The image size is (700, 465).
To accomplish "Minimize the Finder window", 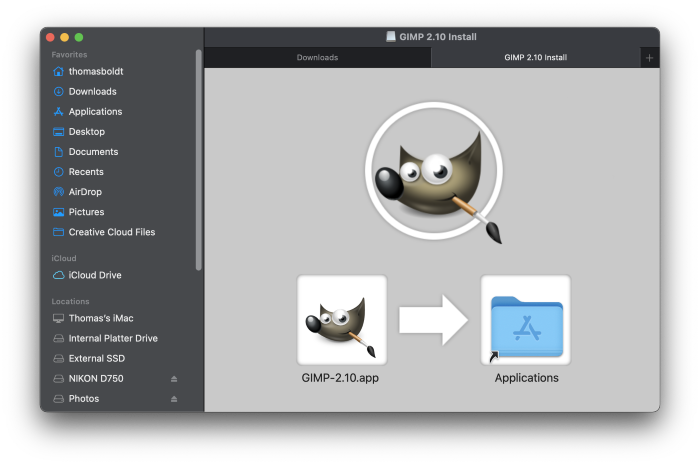I will (65, 37).
